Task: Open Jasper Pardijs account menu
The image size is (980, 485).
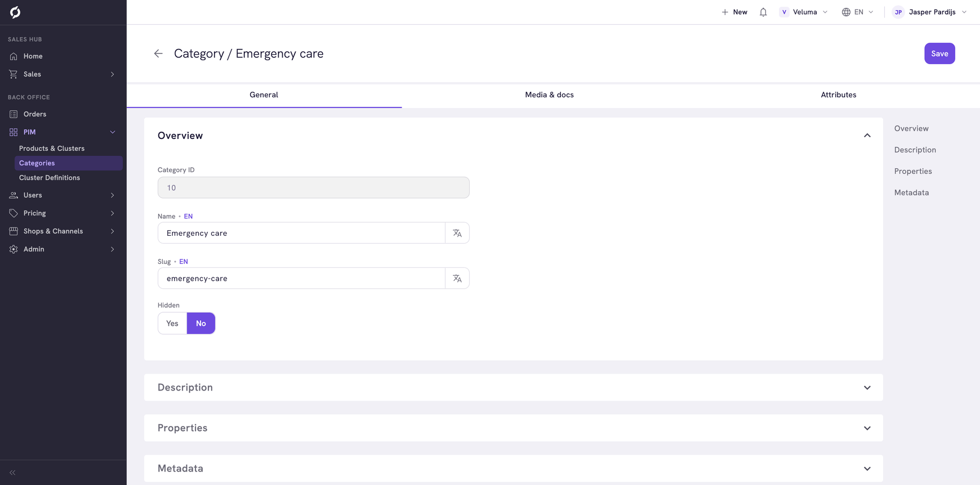Action: click(930, 12)
